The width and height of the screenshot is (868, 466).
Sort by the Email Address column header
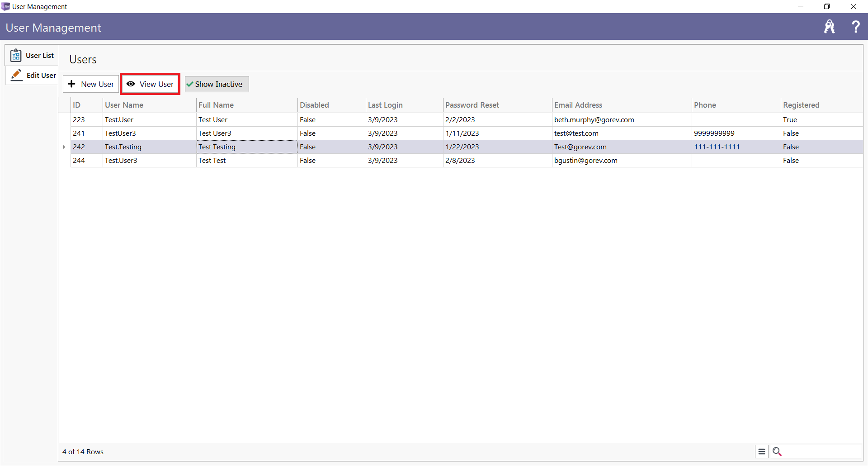[622, 105]
